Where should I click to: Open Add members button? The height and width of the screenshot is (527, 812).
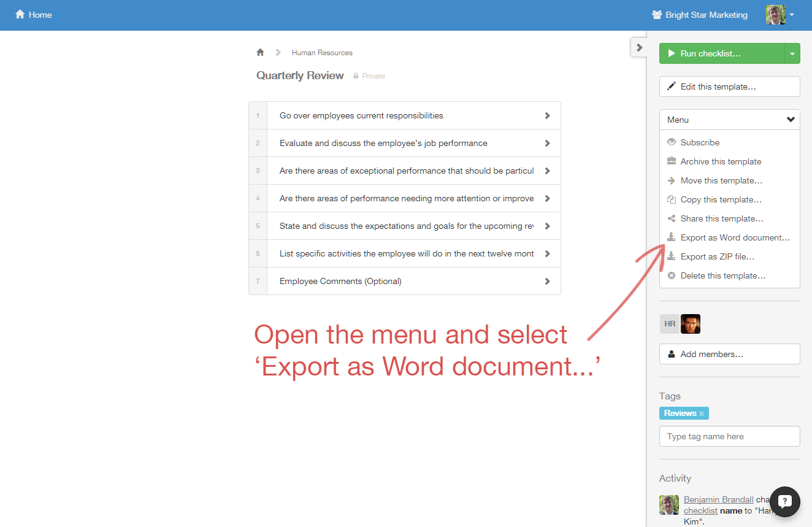tap(729, 354)
